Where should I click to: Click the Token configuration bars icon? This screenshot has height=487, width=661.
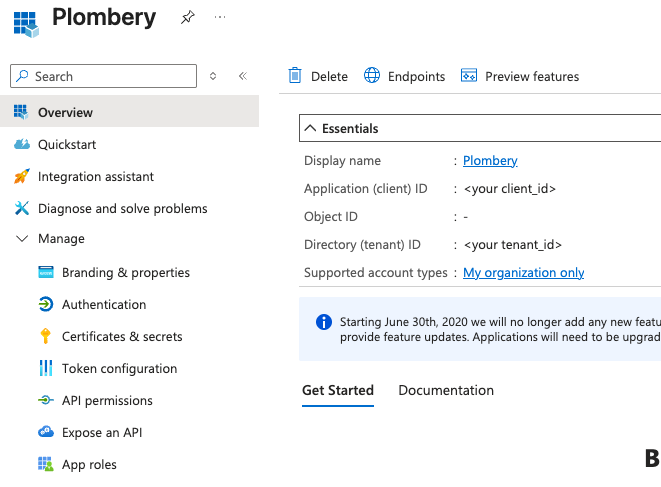click(46, 368)
